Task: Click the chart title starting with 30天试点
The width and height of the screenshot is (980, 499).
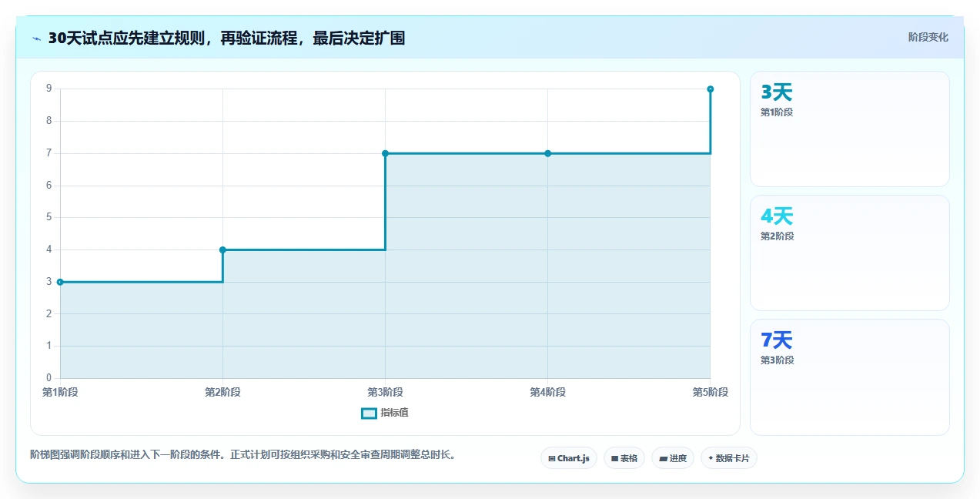Action: (226, 39)
